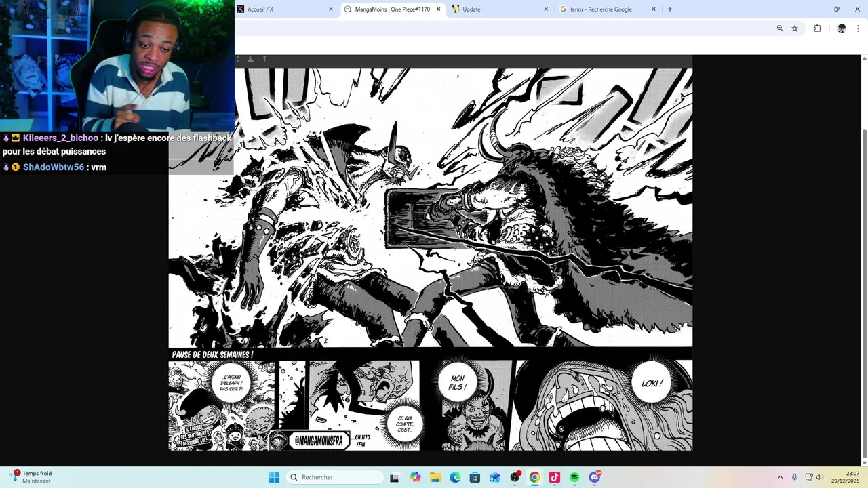868x488 pixels.
Task: Click the main manga battle page image
Action: 431,208
